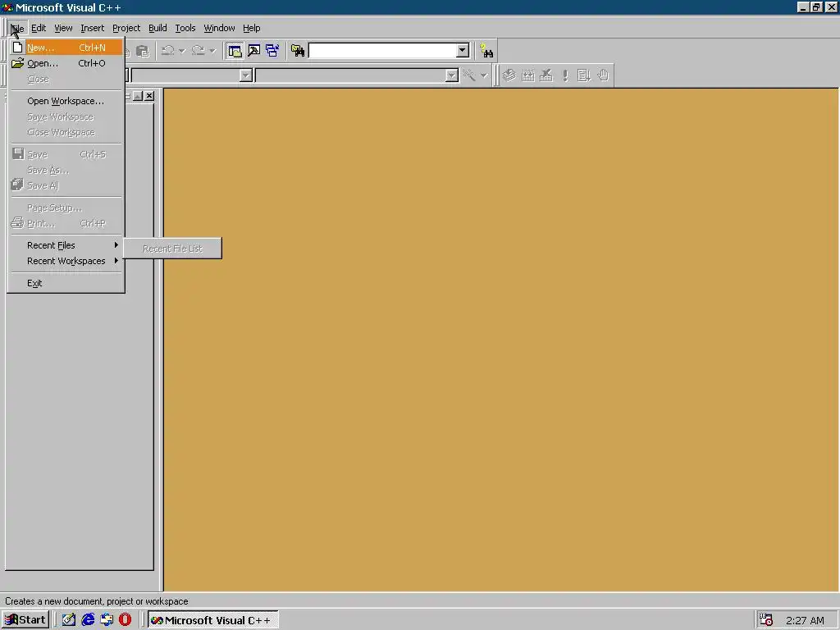Click the Workspace pane expand button
The height and width of the screenshot is (630, 840).
(x=138, y=96)
